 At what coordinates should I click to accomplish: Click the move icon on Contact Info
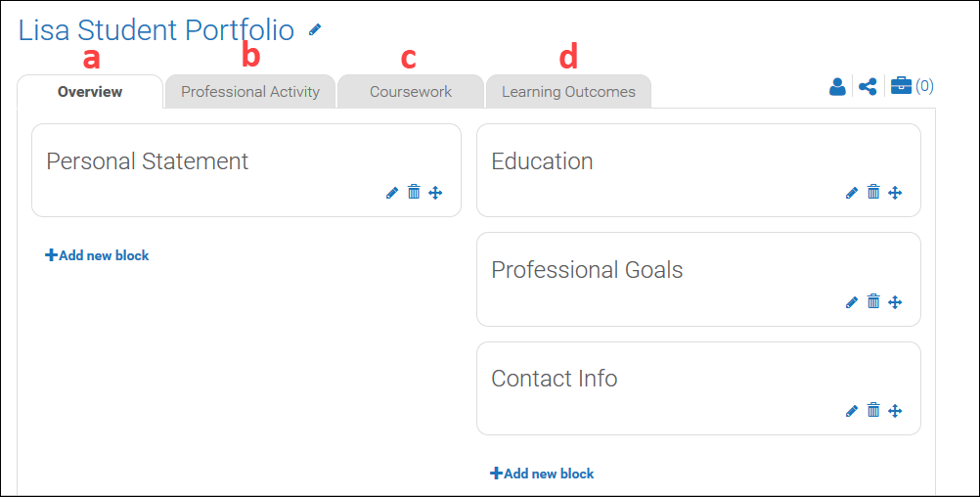[x=895, y=411]
